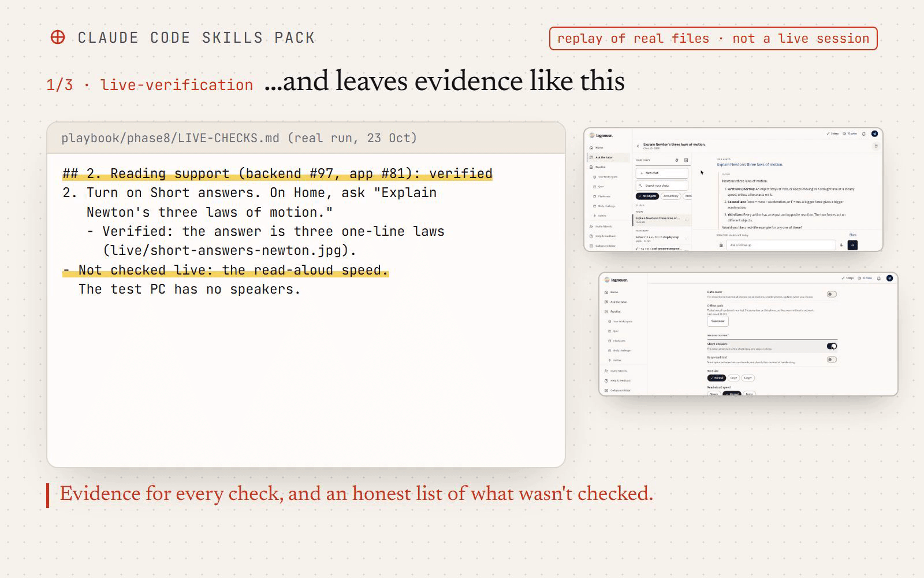Select Large text size in settings screenshot
This screenshot has width=924, height=578.
coord(733,378)
